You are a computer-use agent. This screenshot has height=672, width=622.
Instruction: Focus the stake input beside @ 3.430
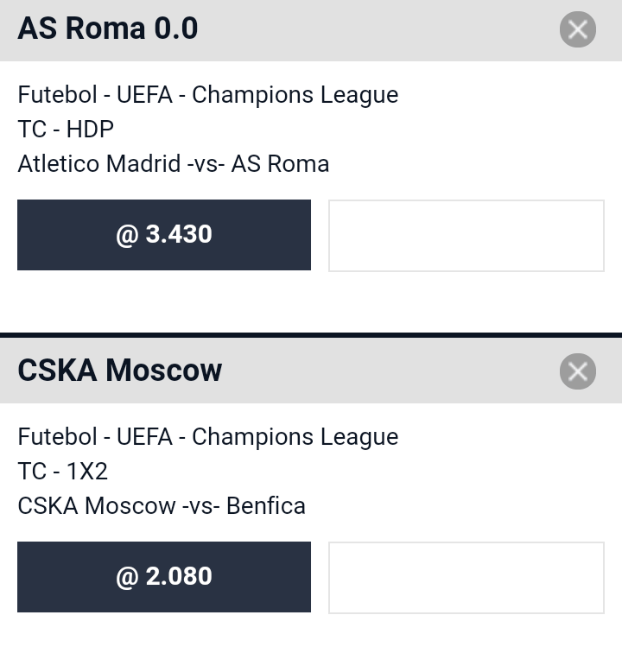(466, 236)
